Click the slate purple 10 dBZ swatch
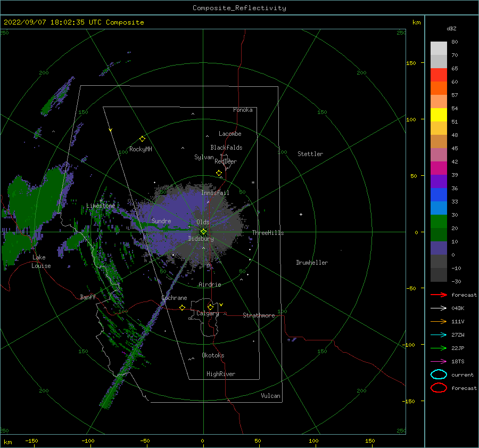Viewport: 479px width, 448px height. [x=439, y=248]
